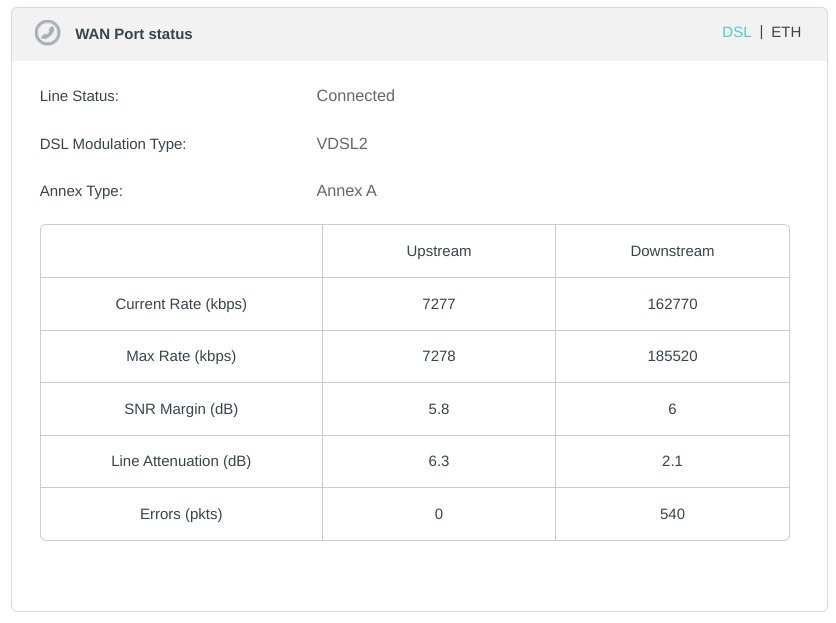This screenshot has width=836, height=623.
Task: Select the Line Attenuation (dB) row label
Action: coord(181,461)
